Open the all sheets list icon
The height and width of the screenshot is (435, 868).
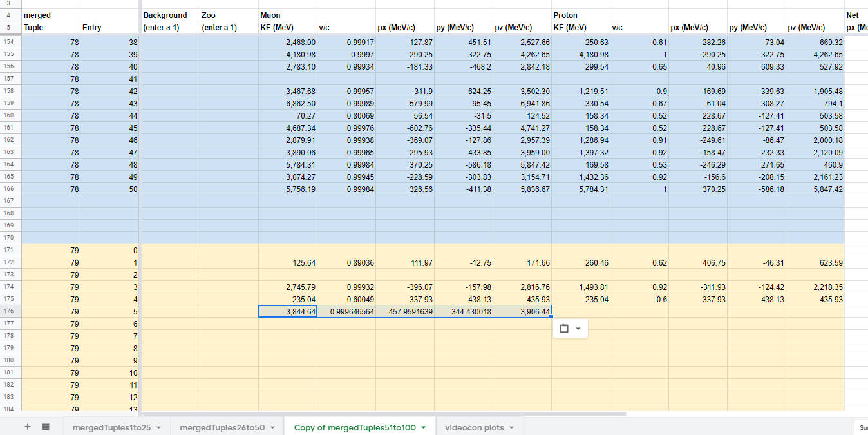[46, 427]
